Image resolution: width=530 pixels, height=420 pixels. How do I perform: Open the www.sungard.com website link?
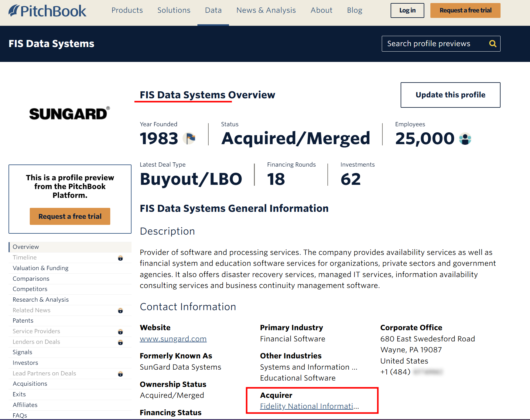(173, 339)
